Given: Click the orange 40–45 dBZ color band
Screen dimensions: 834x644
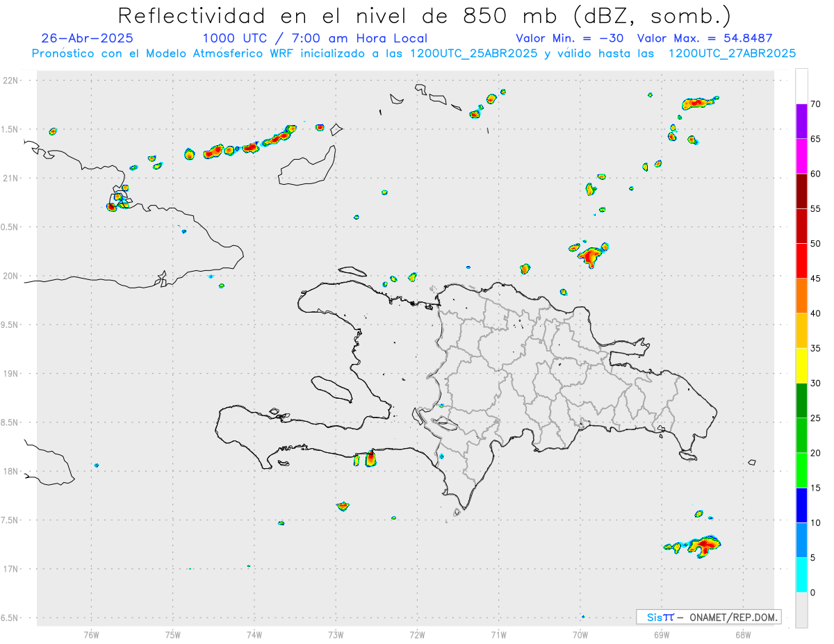Looking at the screenshot, I should coord(801,296).
